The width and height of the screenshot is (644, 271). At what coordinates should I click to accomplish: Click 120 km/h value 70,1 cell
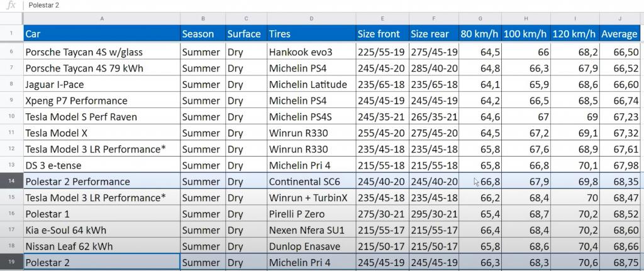[575, 165]
